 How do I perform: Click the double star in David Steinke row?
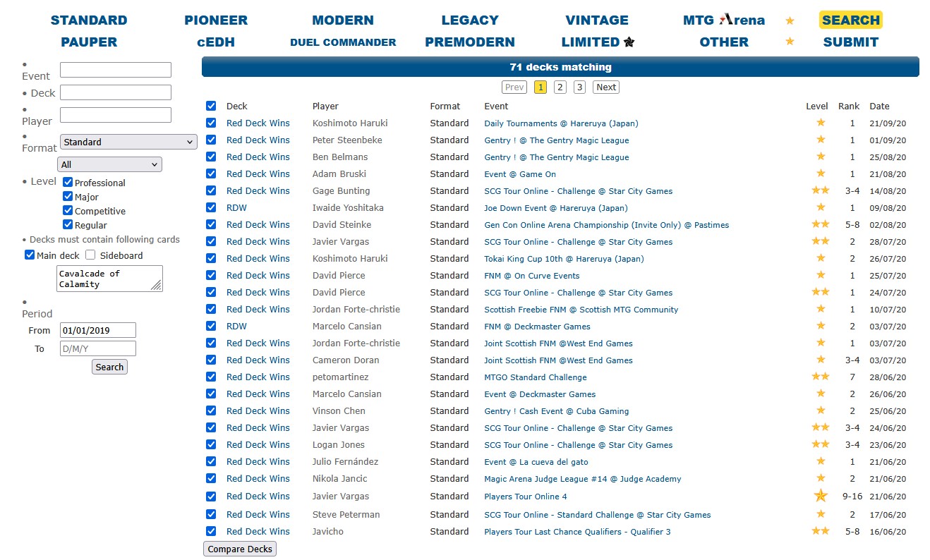point(821,224)
